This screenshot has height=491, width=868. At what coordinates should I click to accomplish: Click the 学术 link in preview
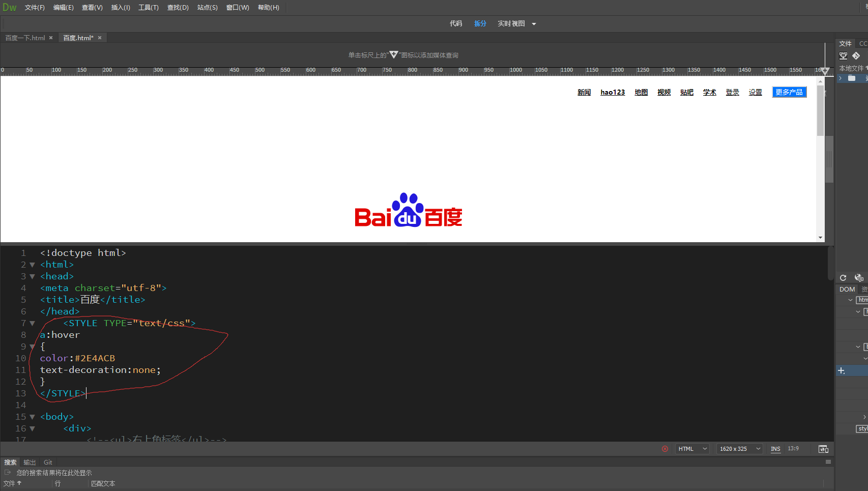click(x=710, y=92)
